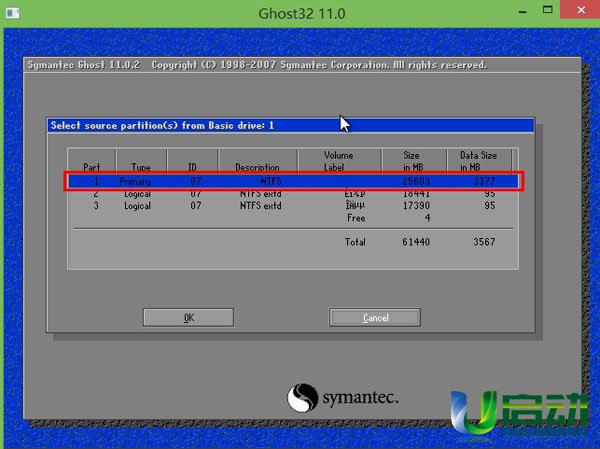
Task: Click the data size 3377 cell
Action: tap(484, 181)
